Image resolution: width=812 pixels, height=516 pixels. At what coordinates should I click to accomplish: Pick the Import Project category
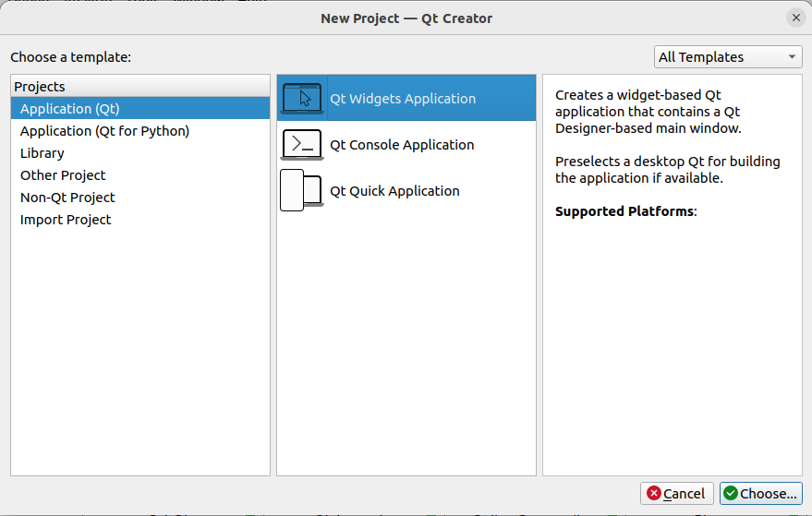[x=66, y=220]
